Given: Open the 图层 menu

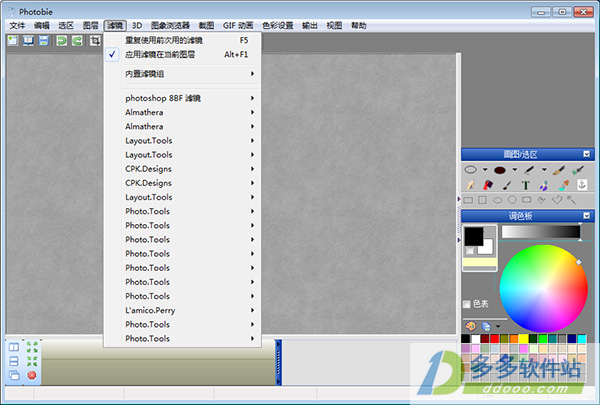Looking at the screenshot, I should 90,25.
